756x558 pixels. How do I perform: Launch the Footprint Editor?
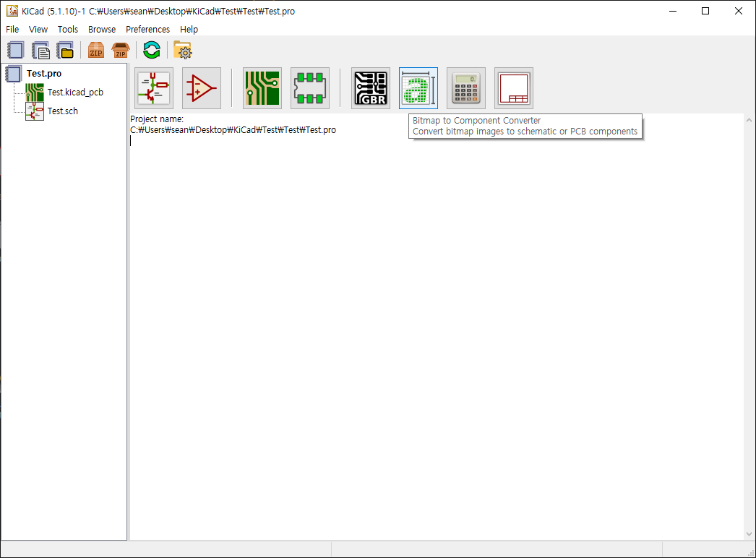(x=310, y=88)
